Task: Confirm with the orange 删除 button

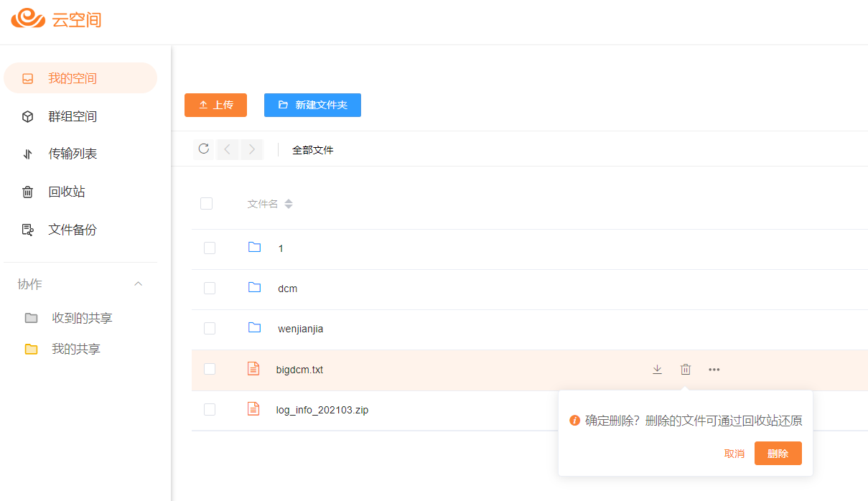Action: (778, 454)
